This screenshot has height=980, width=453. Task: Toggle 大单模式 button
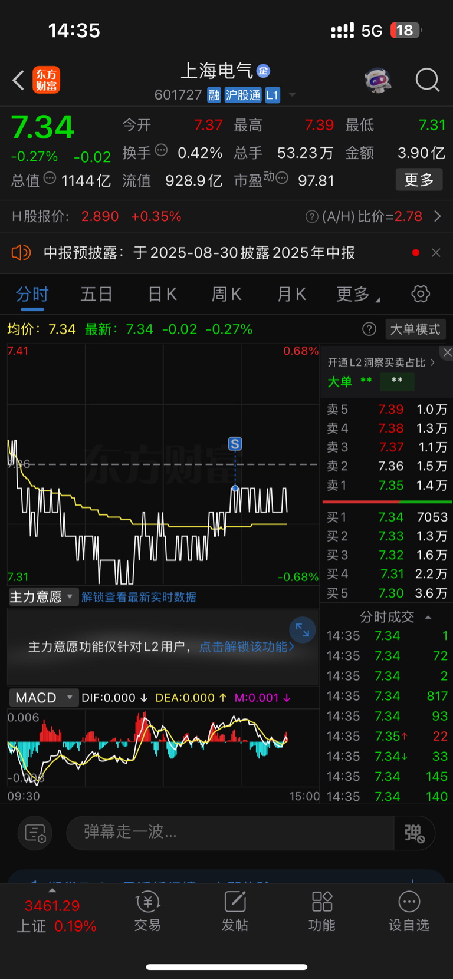tap(415, 329)
